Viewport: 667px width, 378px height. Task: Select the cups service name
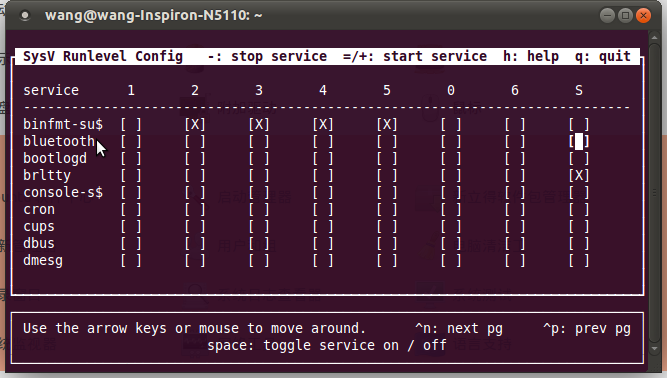pos(39,227)
